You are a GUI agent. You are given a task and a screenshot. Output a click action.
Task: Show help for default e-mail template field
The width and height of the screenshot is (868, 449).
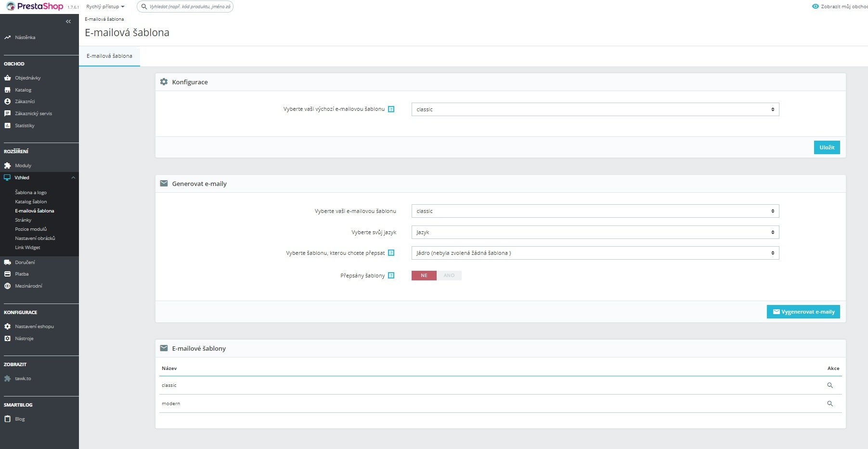click(391, 109)
